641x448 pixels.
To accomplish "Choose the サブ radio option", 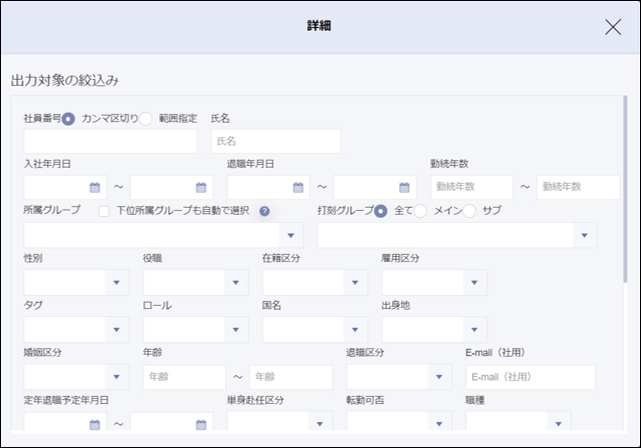I will [469, 211].
